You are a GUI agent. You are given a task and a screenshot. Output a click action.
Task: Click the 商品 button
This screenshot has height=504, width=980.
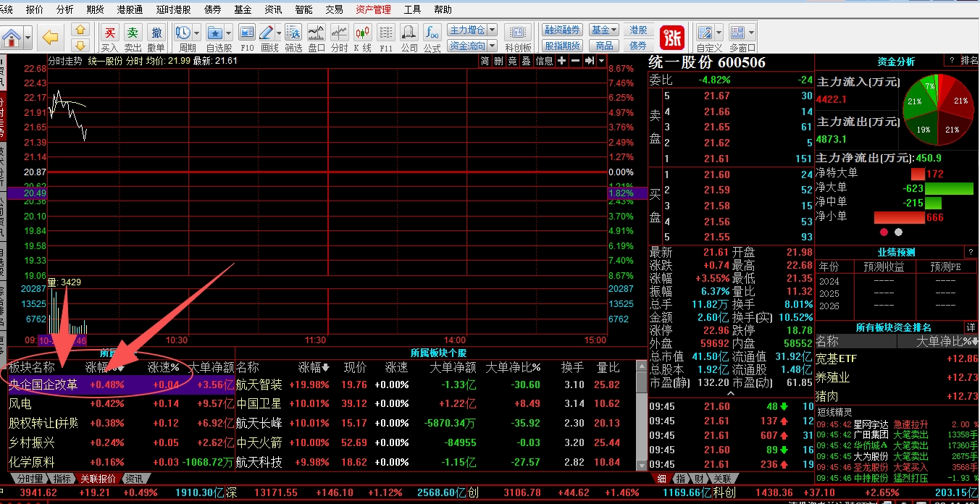603,46
